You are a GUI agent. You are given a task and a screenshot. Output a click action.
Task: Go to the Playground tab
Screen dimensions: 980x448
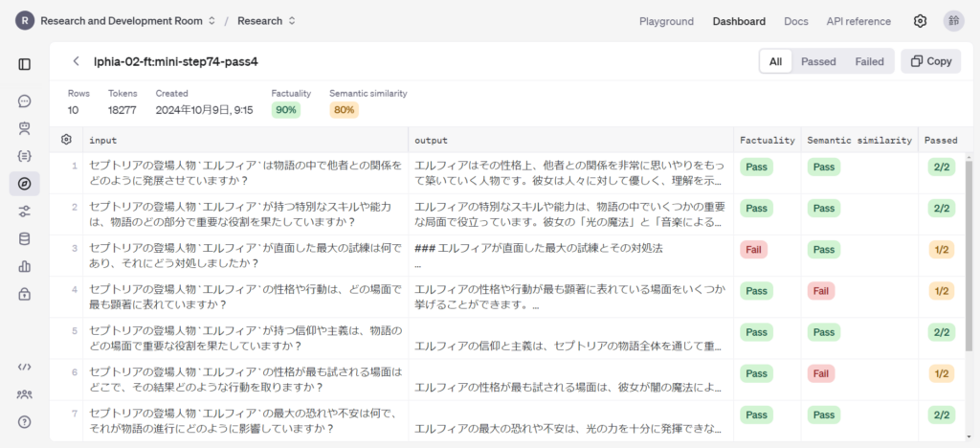pyautogui.click(x=666, y=21)
